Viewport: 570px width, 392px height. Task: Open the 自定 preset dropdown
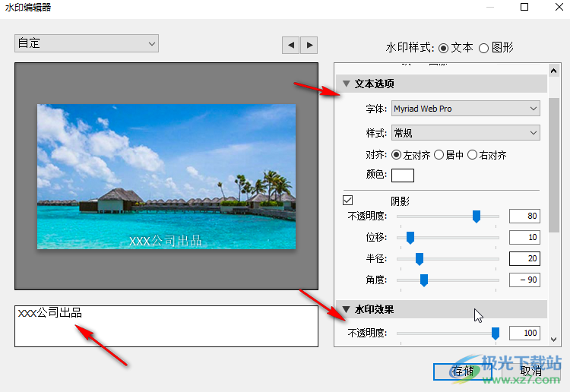(87, 43)
